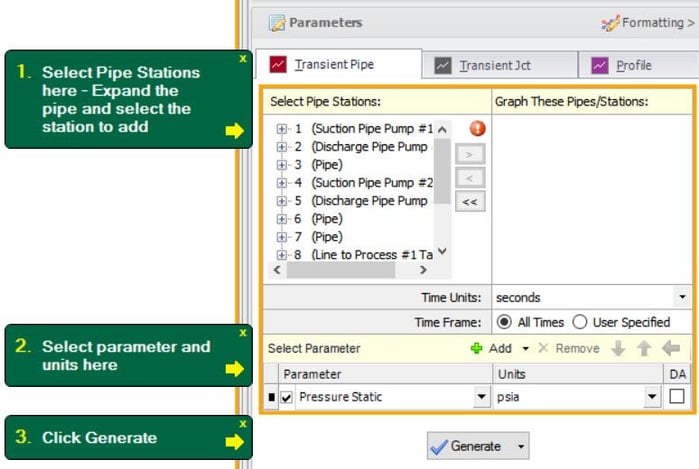This screenshot has width=699, height=469.
Task: Remove all stations with << button
Action: (470, 202)
